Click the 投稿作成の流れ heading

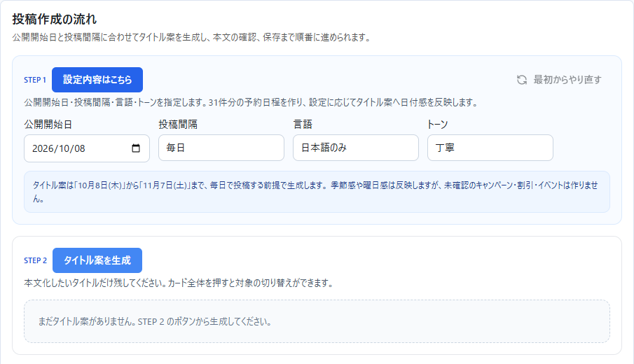tap(54, 19)
